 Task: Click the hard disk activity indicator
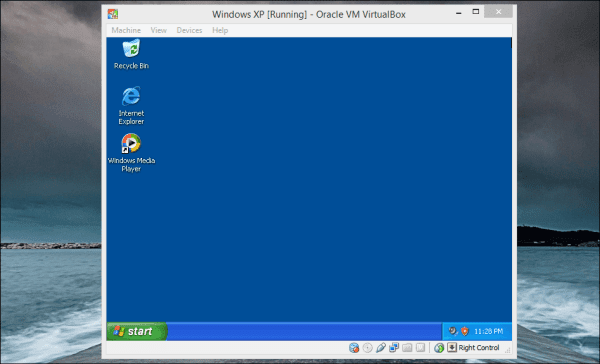(x=354, y=348)
